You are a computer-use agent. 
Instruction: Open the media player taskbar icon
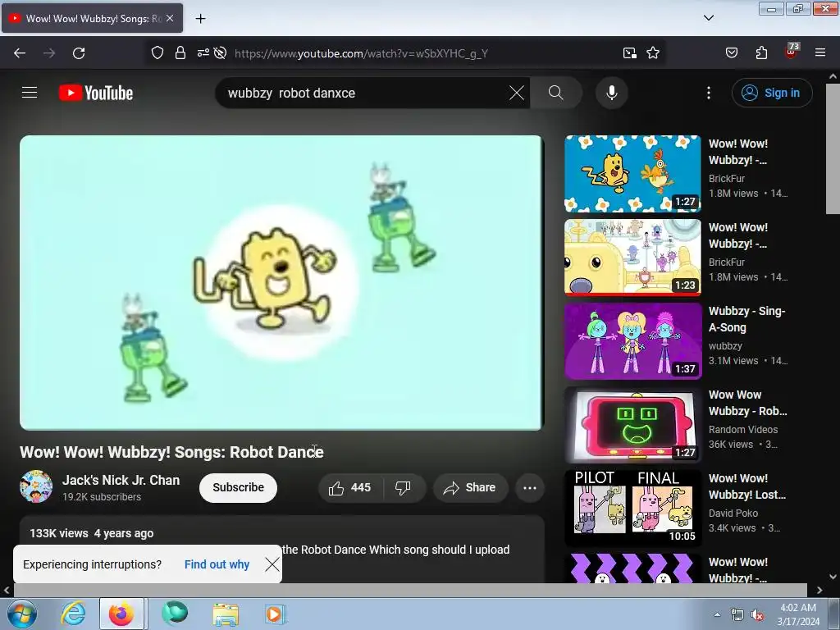tap(276, 614)
